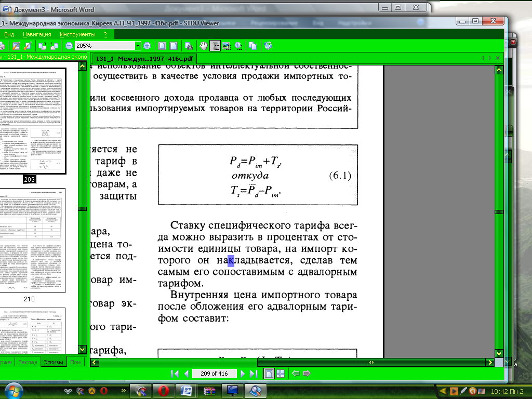Click right arrow of horizontal scrollbar

click(489, 362)
